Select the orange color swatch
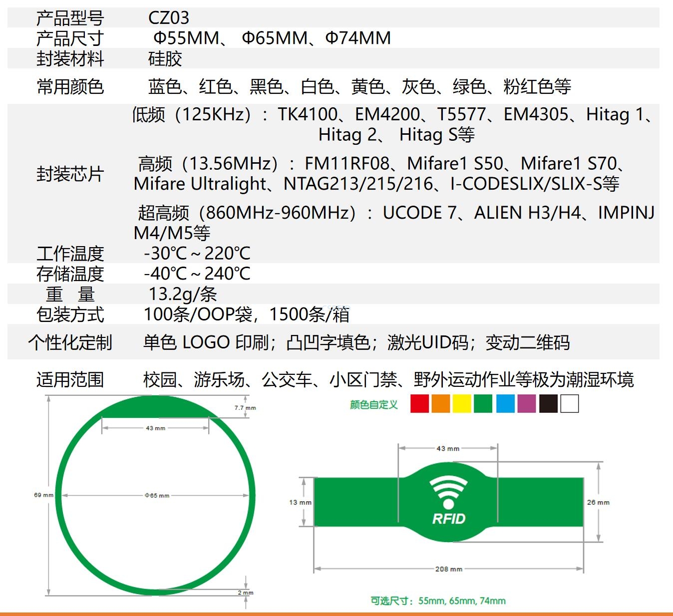The width and height of the screenshot is (673, 616). [441, 403]
